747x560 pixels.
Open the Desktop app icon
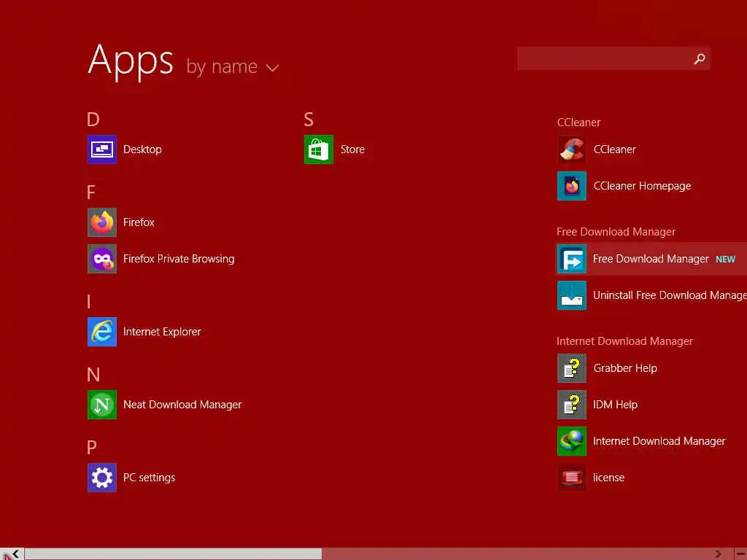(102, 149)
